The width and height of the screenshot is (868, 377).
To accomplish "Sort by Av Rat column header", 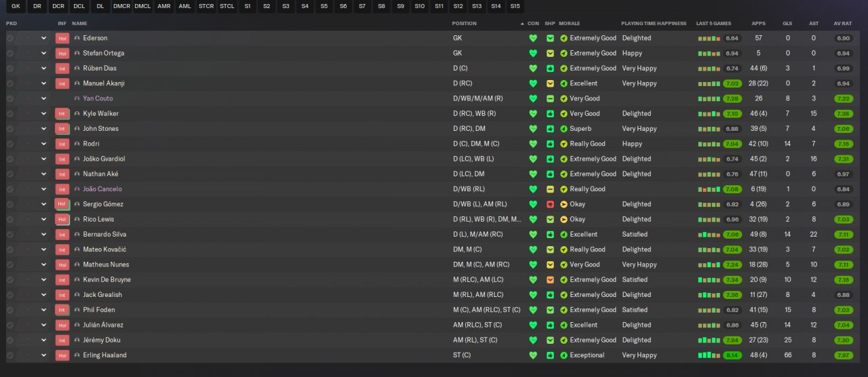I will click(x=842, y=24).
